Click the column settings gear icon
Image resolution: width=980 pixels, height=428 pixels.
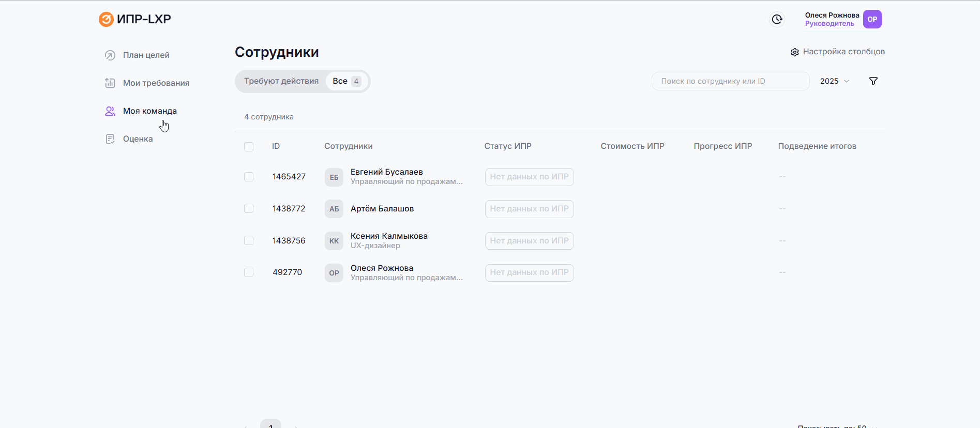pos(795,52)
